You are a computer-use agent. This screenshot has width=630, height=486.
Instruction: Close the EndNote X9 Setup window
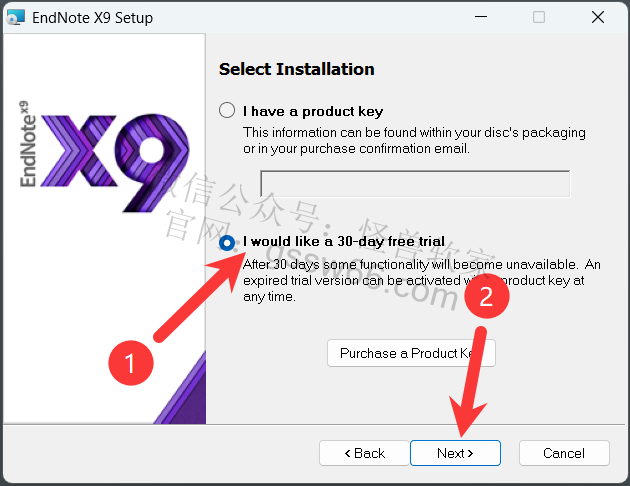tap(597, 18)
